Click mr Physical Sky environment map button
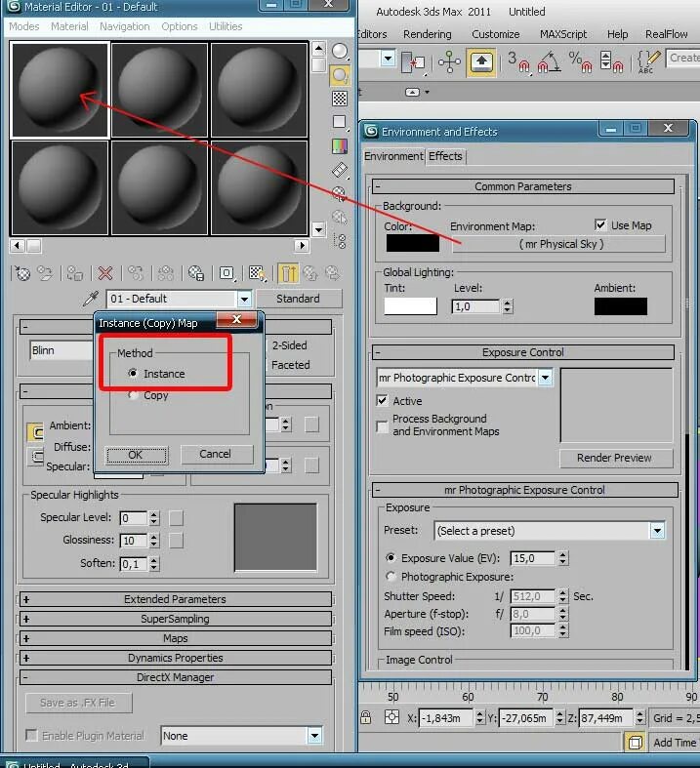Viewport: 700px width, 768px height. (558, 244)
